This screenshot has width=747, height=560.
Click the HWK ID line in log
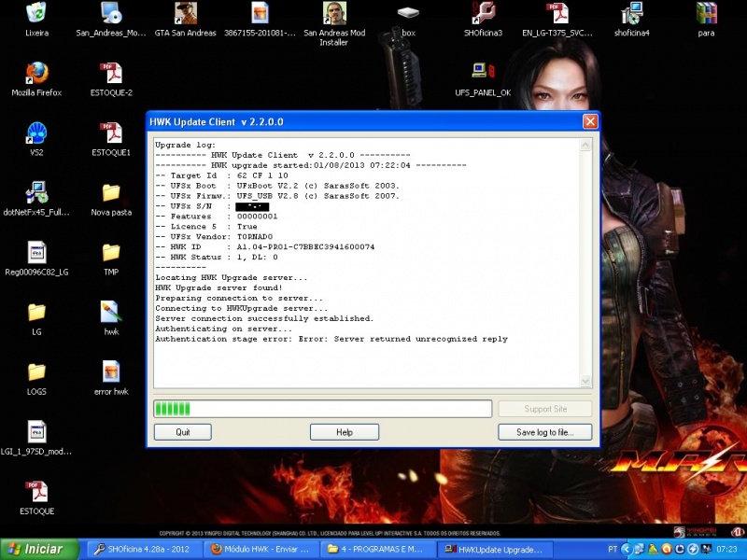(x=265, y=247)
